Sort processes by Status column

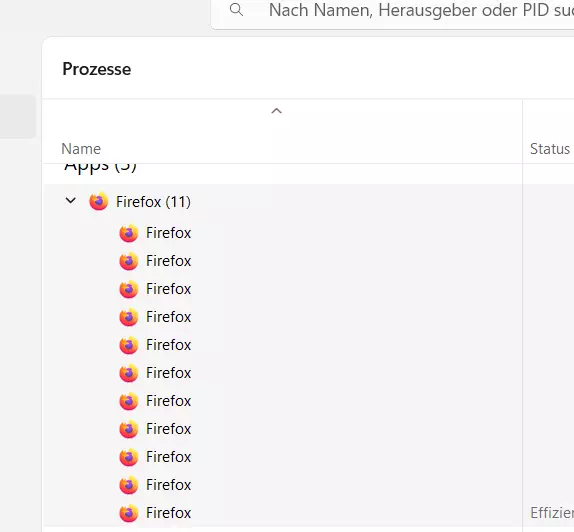click(x=549, y=149)
